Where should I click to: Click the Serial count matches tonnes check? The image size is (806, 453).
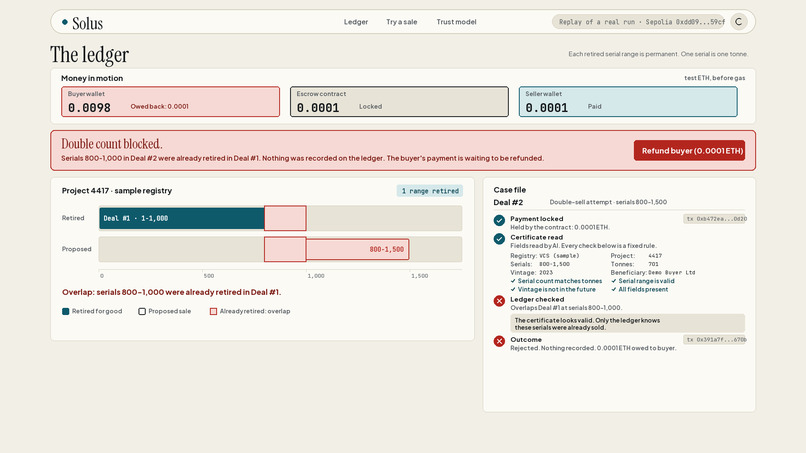click(x=556, y=281)
